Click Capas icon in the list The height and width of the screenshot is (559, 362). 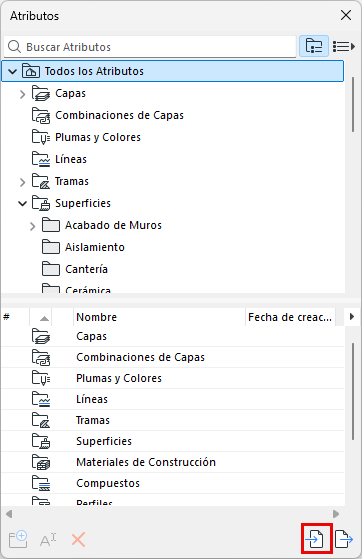(x=41, y=336)
